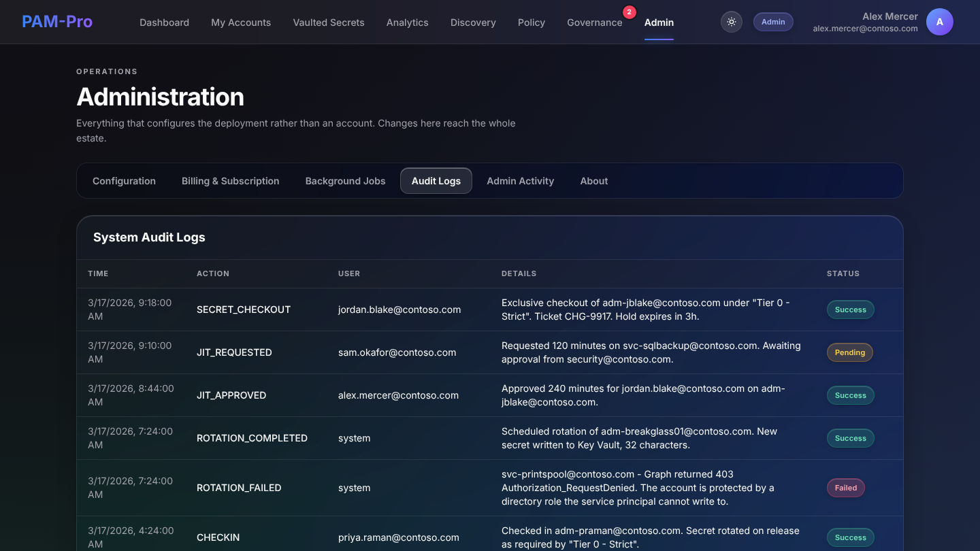Select the ROTATION_FAILED action cell
Image resolution: width=980 pixels, height=551 pixels.
[239, 488]
